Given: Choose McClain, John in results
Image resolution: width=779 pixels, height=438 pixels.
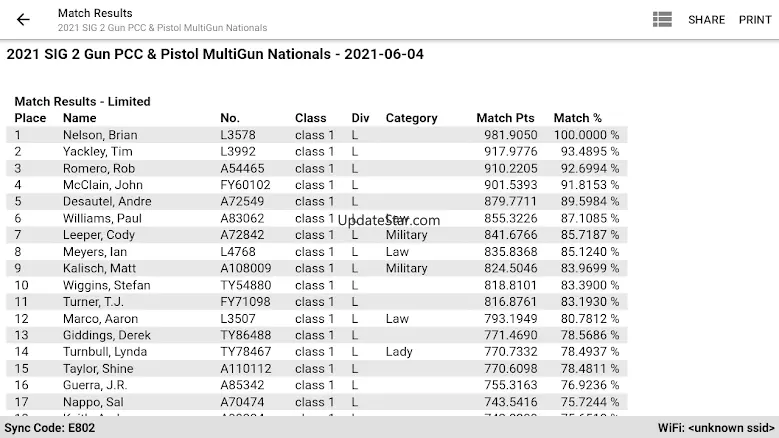Looking at the screenshot, I should tap(102, 185).
